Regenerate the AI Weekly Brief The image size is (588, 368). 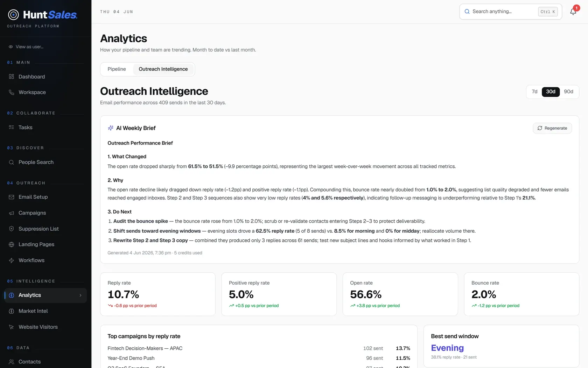pyautogui.click(x=552, y=128)
